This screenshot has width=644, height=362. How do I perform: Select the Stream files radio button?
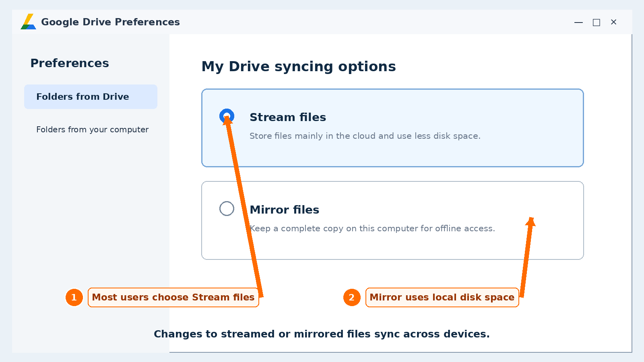(227, 116)
